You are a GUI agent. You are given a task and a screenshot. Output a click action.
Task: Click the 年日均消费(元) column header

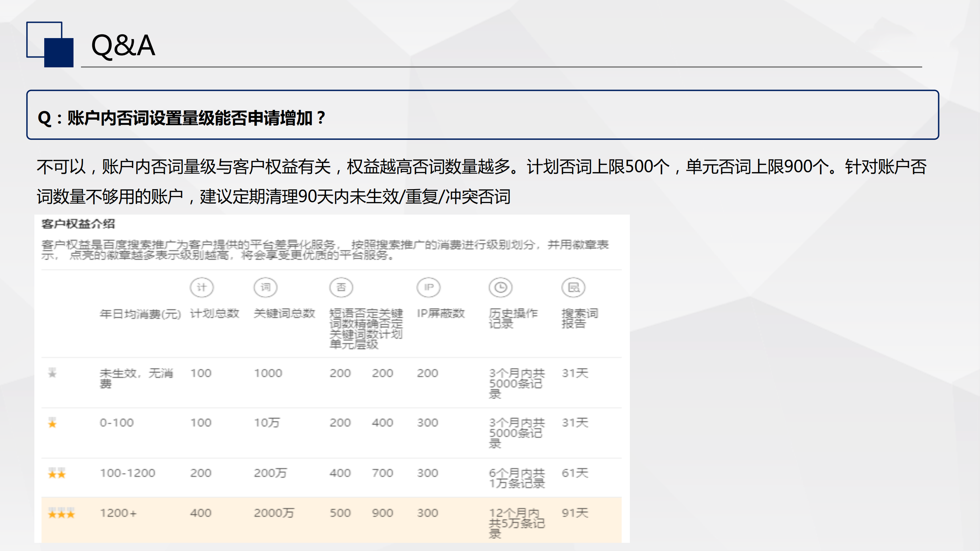141,314
